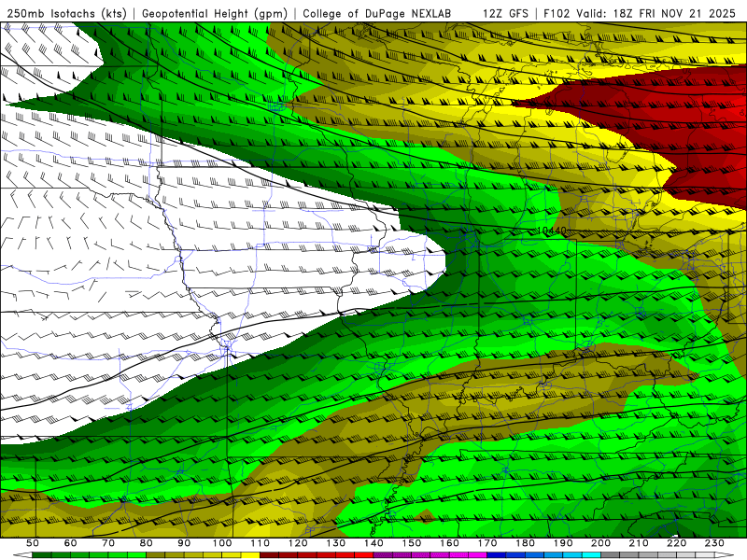Click the 80 knot legend value
The width and height of the screenshot is (747, 560).
[147, 543]
